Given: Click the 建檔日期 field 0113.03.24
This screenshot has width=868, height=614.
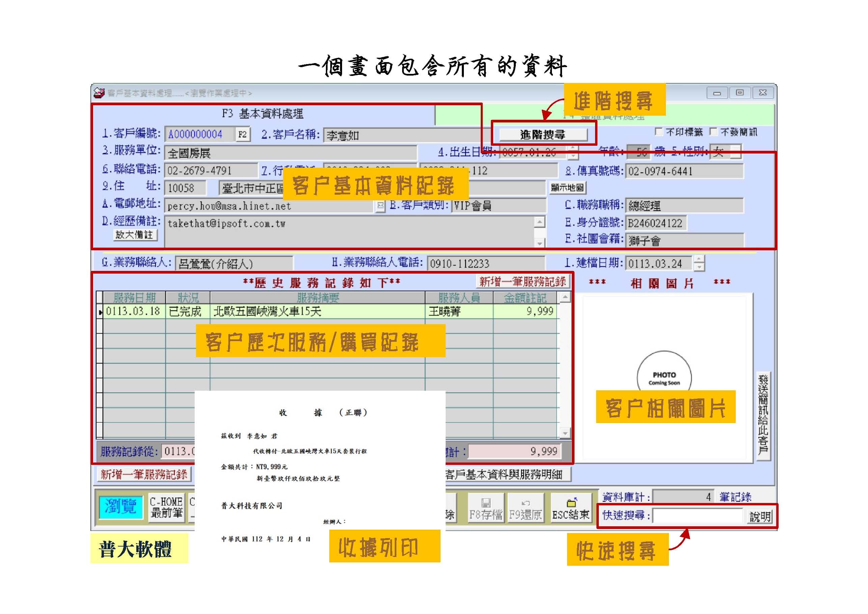Looking at the screenshot, I should tap(659, 263).
